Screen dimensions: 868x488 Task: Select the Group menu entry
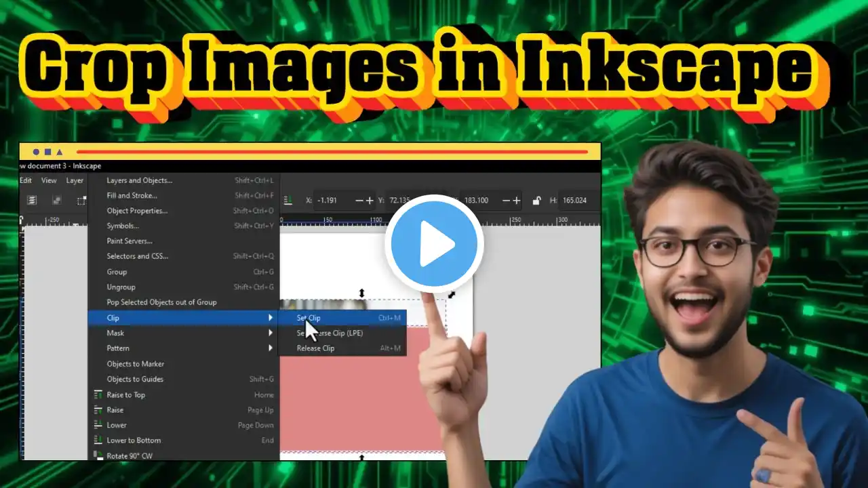tap(184, 272)
